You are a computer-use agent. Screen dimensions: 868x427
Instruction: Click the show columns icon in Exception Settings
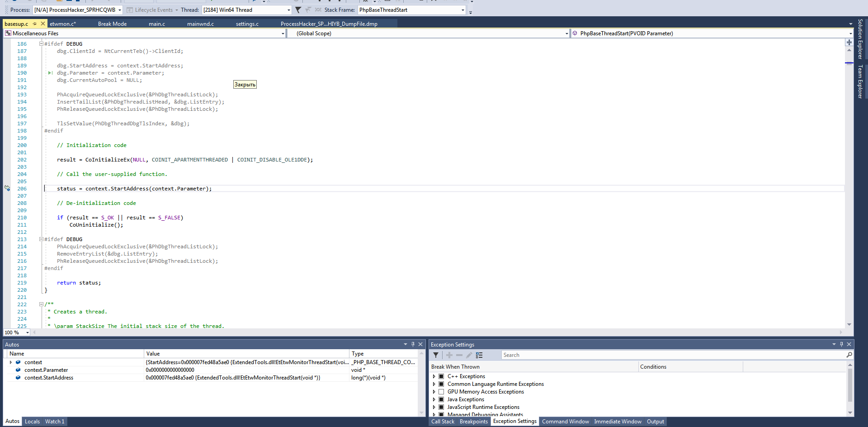[x=480, y=355]
